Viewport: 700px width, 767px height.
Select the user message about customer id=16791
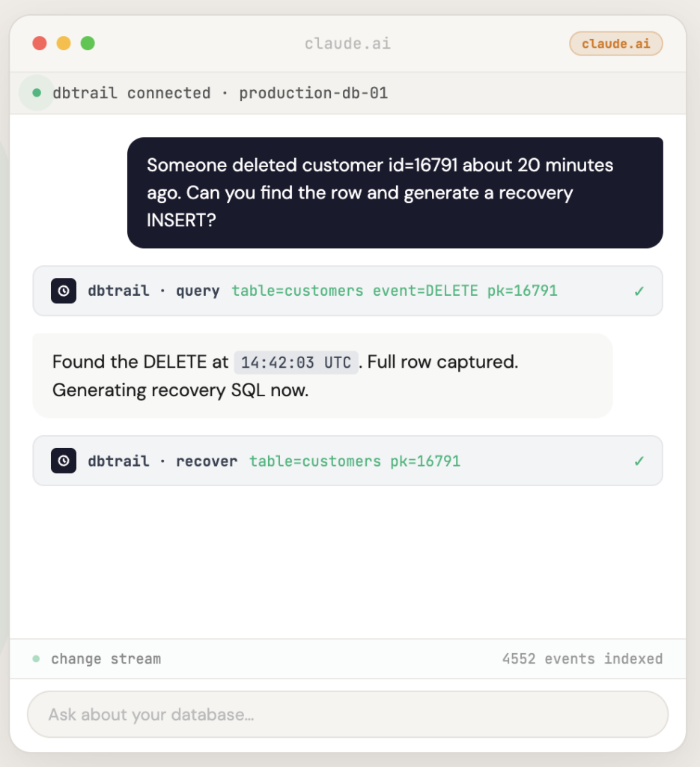tap(395, 192)
